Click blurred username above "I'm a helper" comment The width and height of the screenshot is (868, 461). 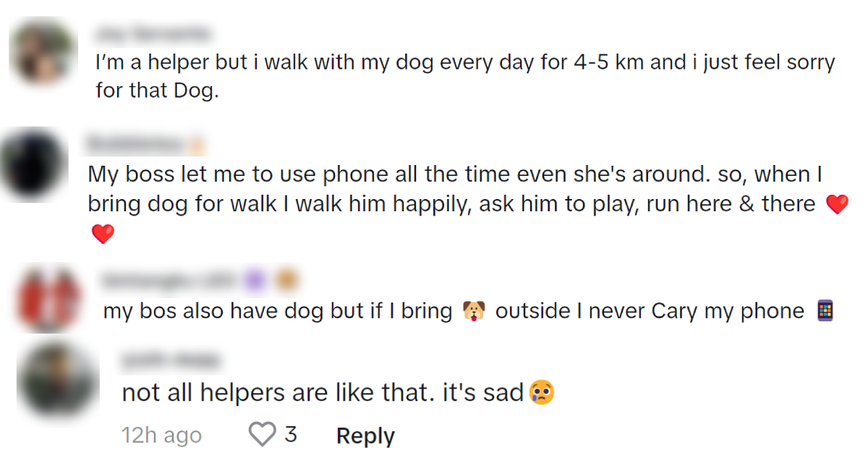pos(153,33)
